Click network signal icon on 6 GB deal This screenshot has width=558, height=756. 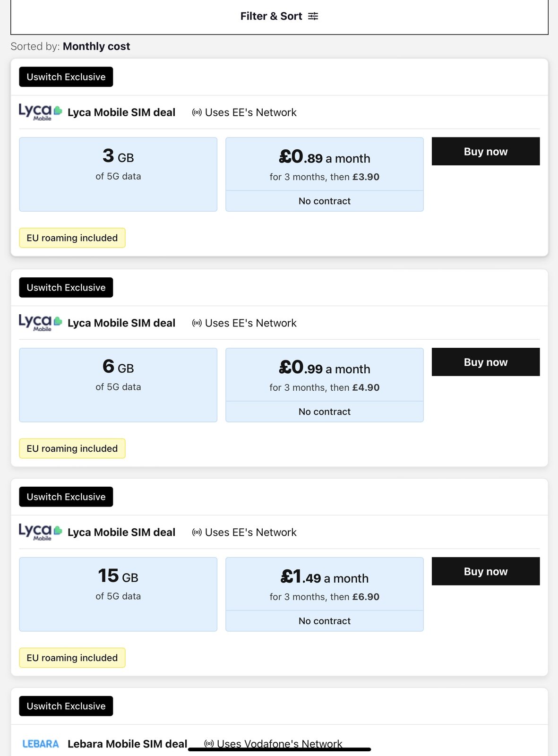(197, 323)
